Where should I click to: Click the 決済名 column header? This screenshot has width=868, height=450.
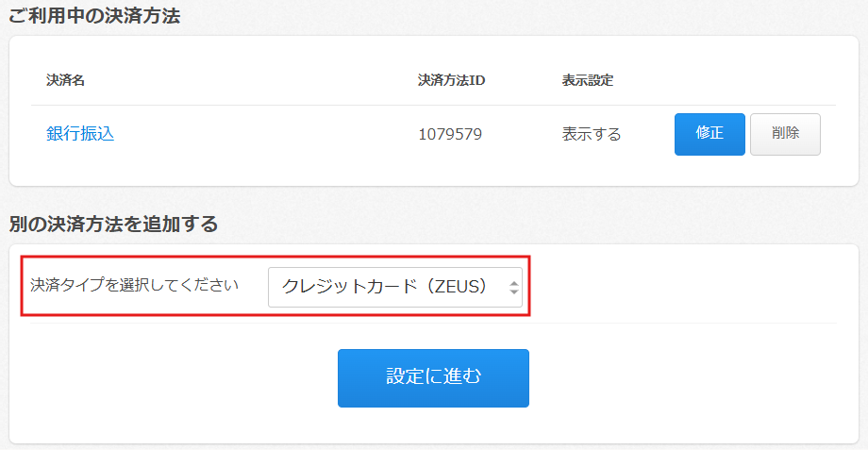(66, 80)
